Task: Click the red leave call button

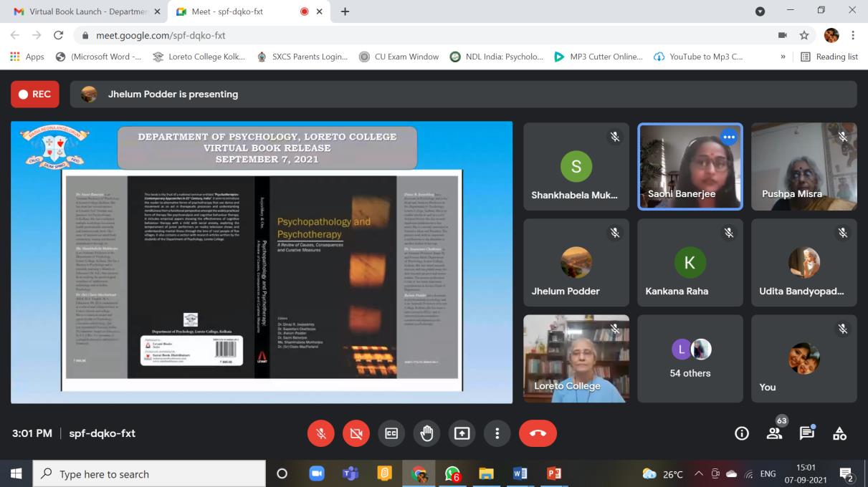Action: (538, 433)
